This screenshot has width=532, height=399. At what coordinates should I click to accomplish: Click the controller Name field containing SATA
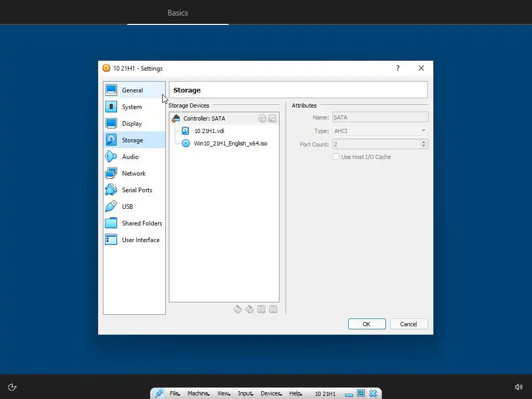380,117
